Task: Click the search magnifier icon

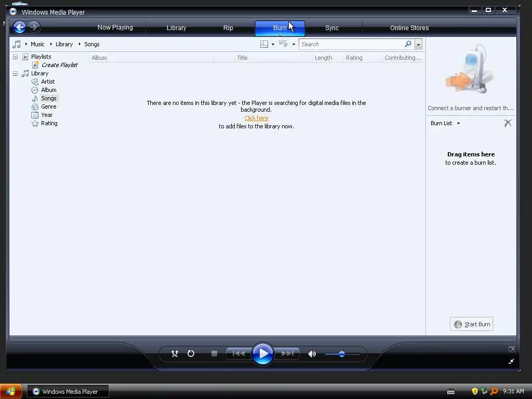Action: point(408,44)
